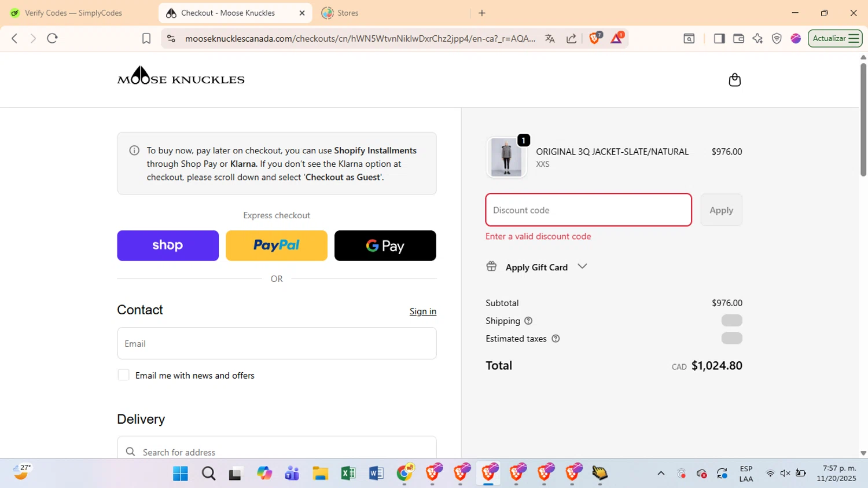868x488 pixels.
Task: Close the Checkout - Moose Knuckles tab
Action: [302, 13]
